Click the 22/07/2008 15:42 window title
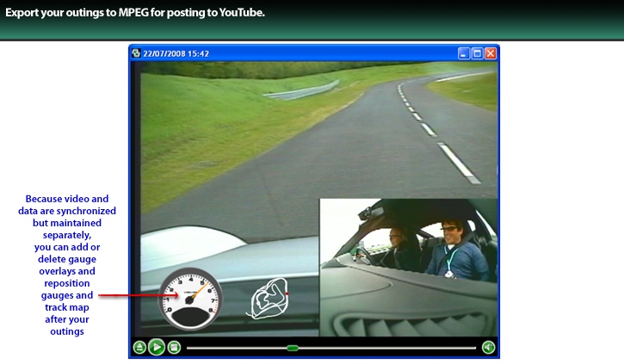 [x=176, y=53]
